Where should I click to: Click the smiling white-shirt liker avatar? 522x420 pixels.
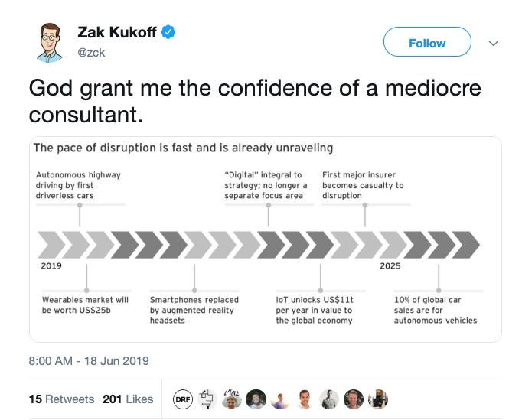click(x=305, y=399)
